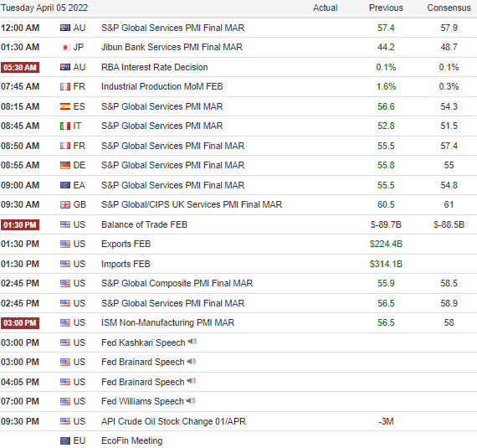Click US flag on Imports FEB row
This screenshot has width=477, height=448.
click(x=65, y=264)
